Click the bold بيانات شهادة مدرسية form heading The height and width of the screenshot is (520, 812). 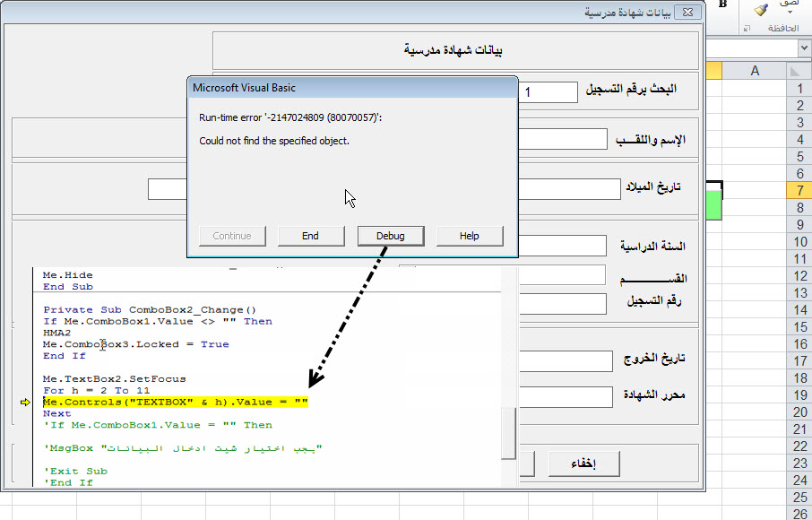point(454,50)
